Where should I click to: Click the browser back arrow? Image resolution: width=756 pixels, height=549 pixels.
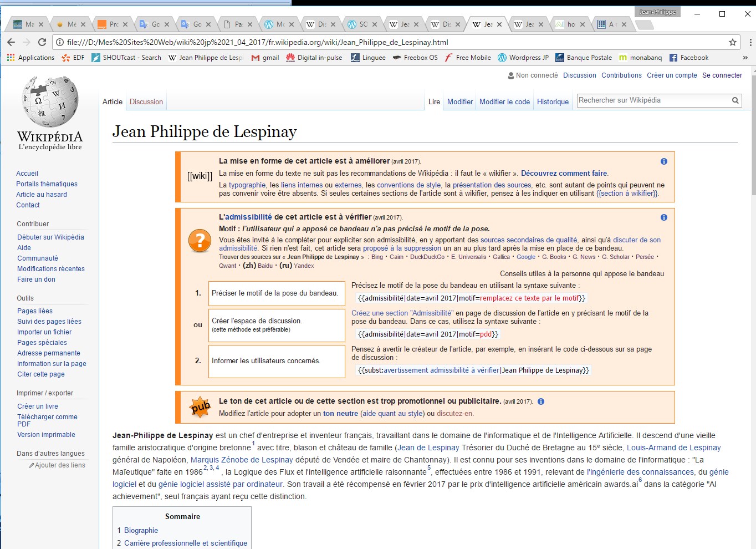tap(11, 42)
